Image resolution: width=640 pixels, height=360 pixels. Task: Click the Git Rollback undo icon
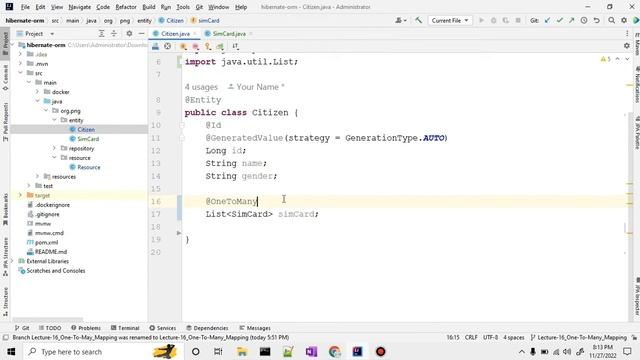pos(596,20)
